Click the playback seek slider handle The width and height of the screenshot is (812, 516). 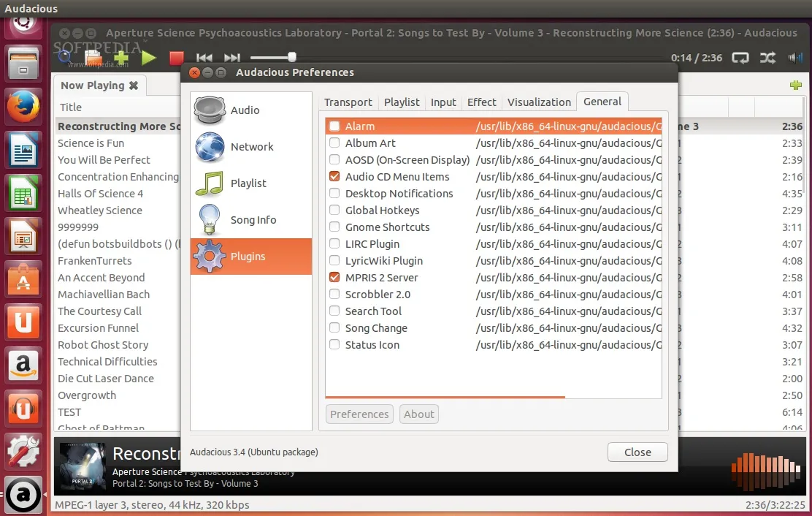pos(292,57)
